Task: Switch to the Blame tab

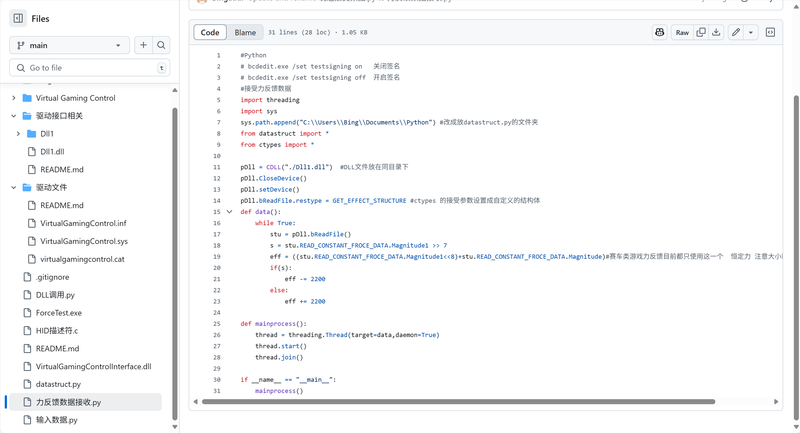Action: (245, 32)
